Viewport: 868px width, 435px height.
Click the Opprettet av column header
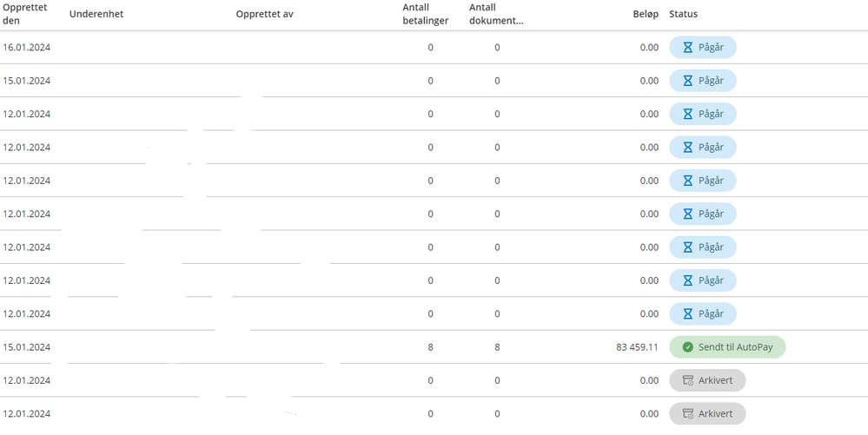click(x=265, y=14)
